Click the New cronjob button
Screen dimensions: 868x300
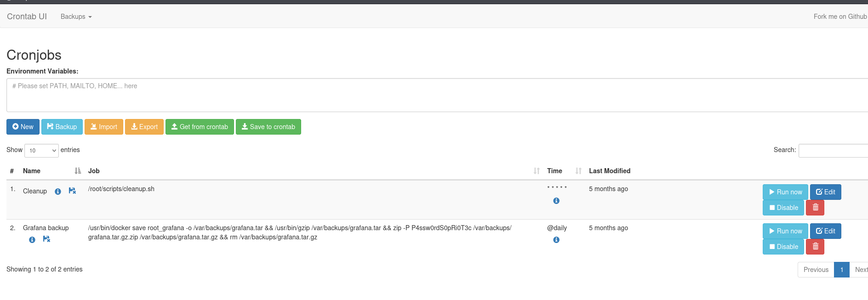(23, 127)
